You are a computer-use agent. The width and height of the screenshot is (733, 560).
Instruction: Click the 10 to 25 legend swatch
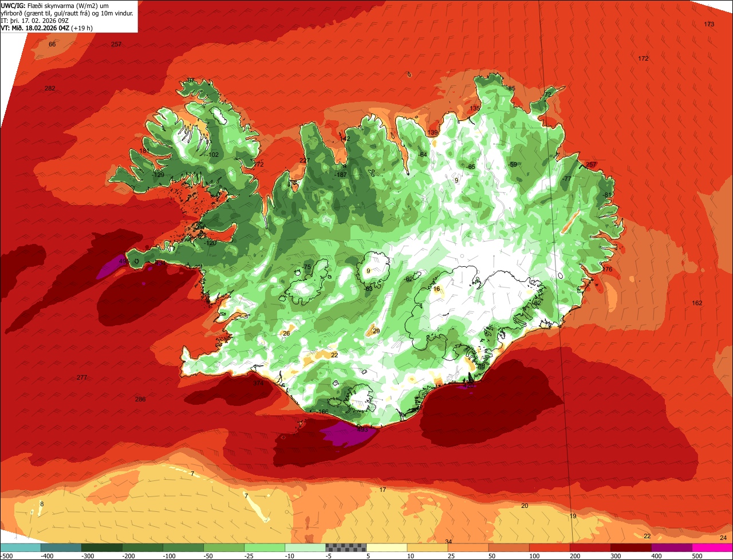point(427,547)
